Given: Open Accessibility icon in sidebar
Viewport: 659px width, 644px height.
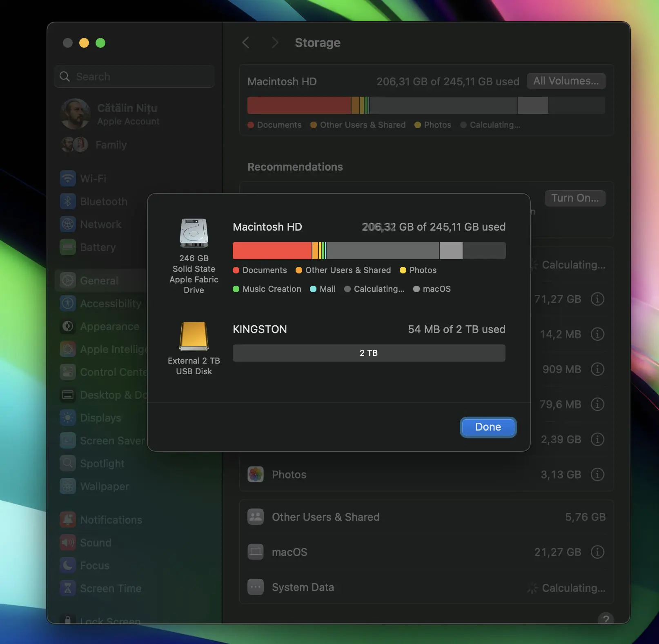Looking at the screenshot, I should click(x=68, y=303).
